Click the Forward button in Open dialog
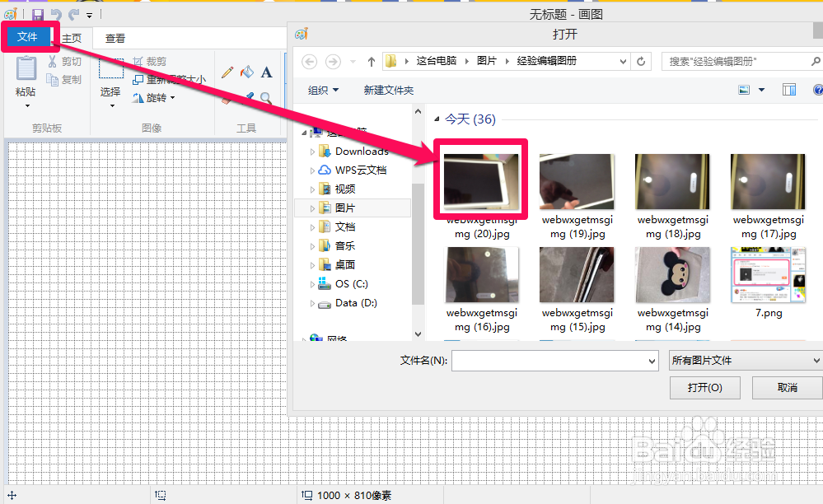 [332, 62]
